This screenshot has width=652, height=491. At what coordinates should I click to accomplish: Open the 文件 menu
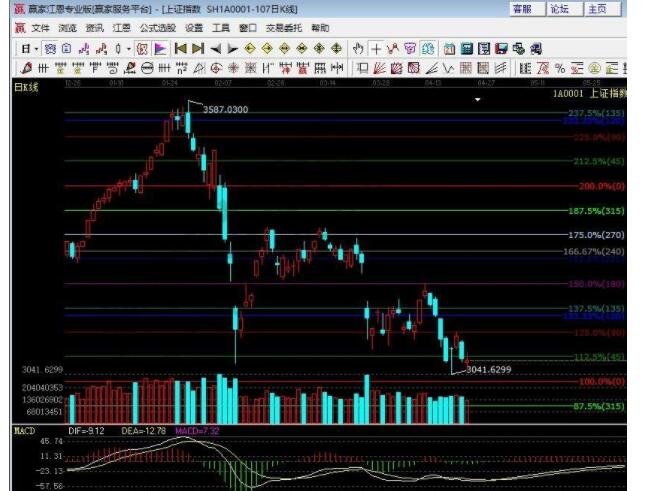pyautogui.click(x=40, y=28)
